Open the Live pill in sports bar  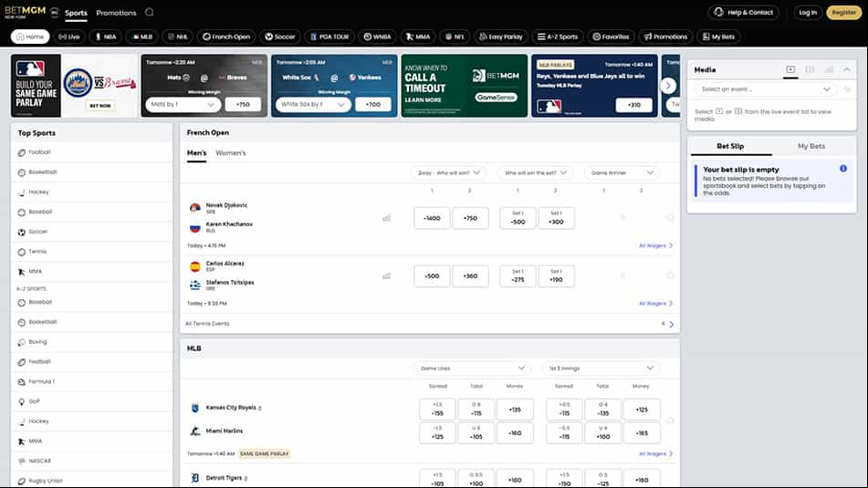69,36
